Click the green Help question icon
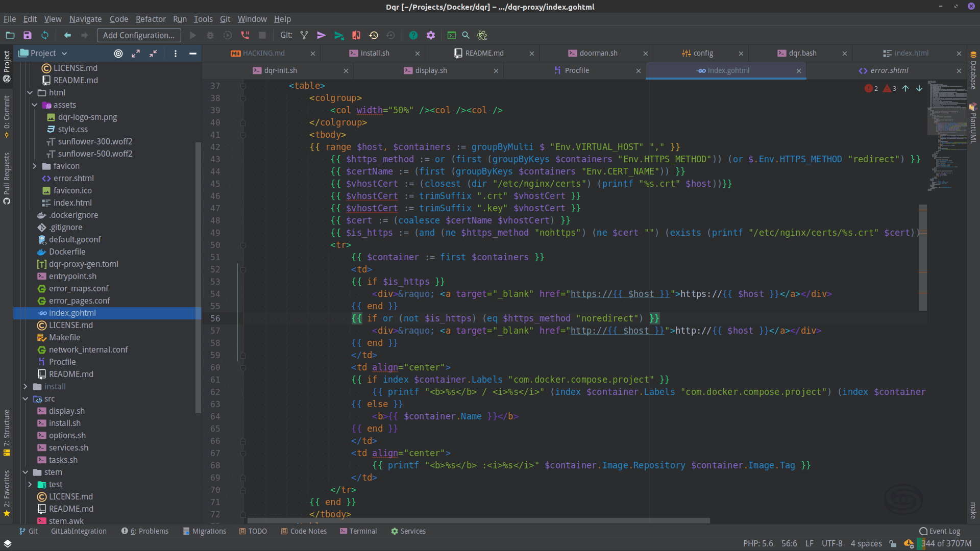This screenshot has height=551, width=980. [413, 35]
